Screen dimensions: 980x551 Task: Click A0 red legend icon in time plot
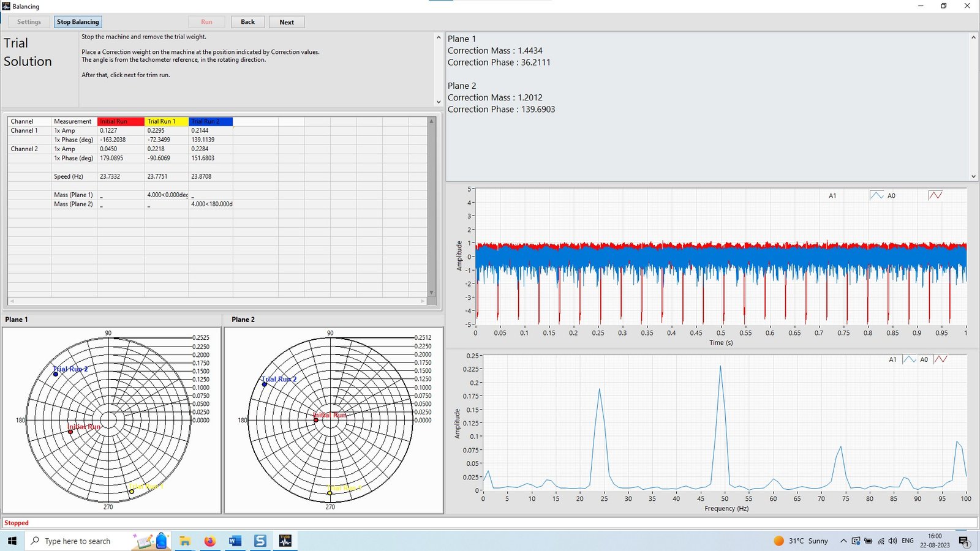[935, 195]
